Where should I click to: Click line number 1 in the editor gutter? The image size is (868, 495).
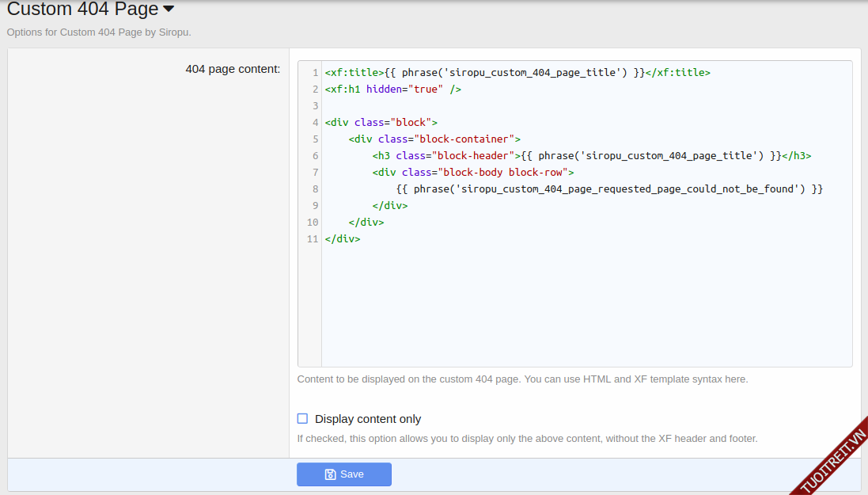coord(315,73)
